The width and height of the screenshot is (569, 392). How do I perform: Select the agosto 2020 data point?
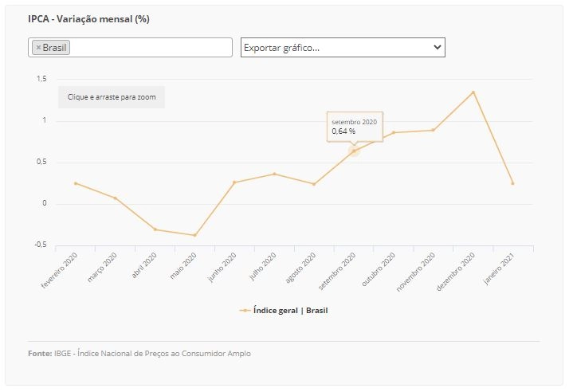(314, 184)
